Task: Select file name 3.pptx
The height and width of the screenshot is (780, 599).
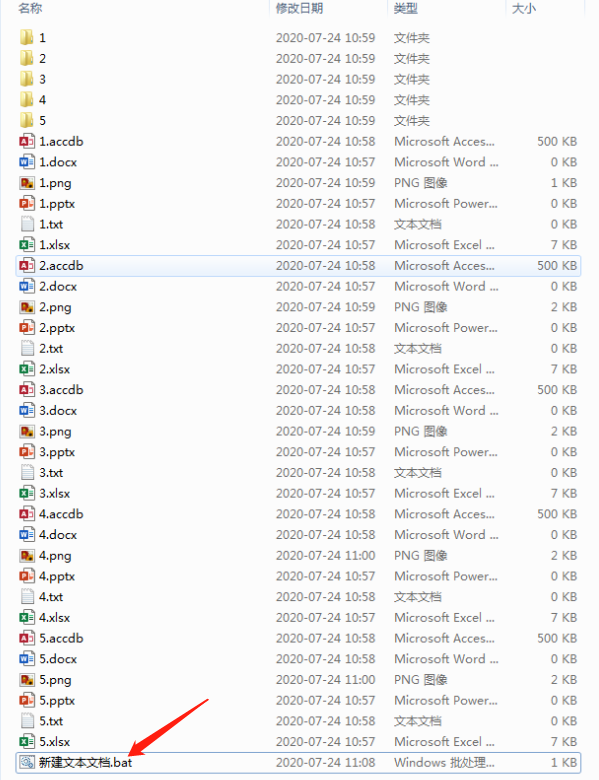Action: [57, 452]
